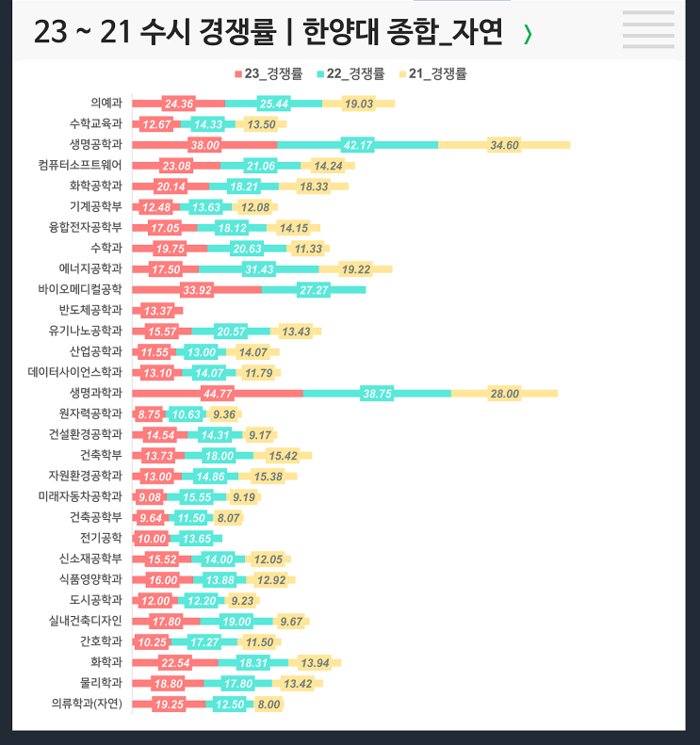
Task: Select the 의류학과(자연) axis label
Action: tap(87, 704)
